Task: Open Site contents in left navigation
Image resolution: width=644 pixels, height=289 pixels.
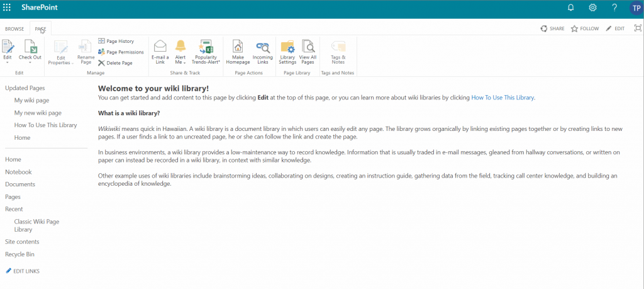Action: click(22, 242)
